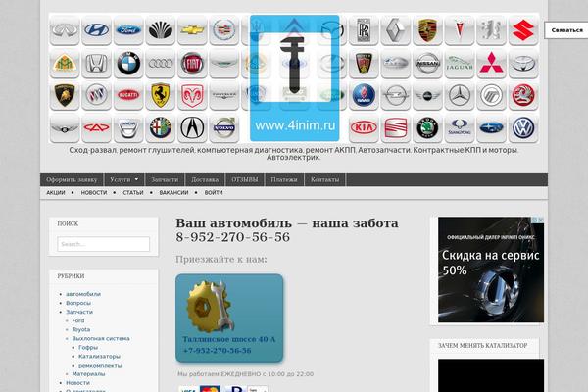Click the Volvo logo icon

point(223,128)
